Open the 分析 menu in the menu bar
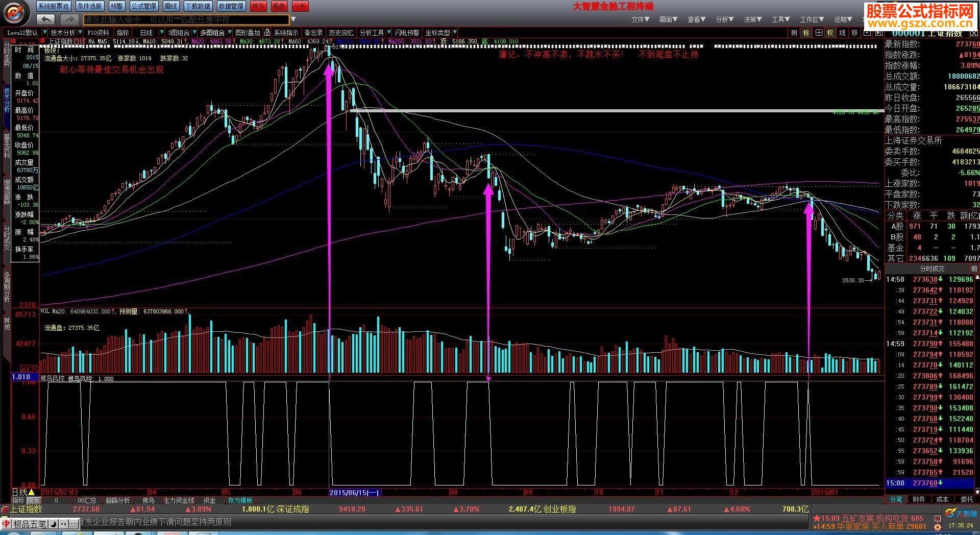This screenshot has height=535, width=980. (x=724, y=19)
